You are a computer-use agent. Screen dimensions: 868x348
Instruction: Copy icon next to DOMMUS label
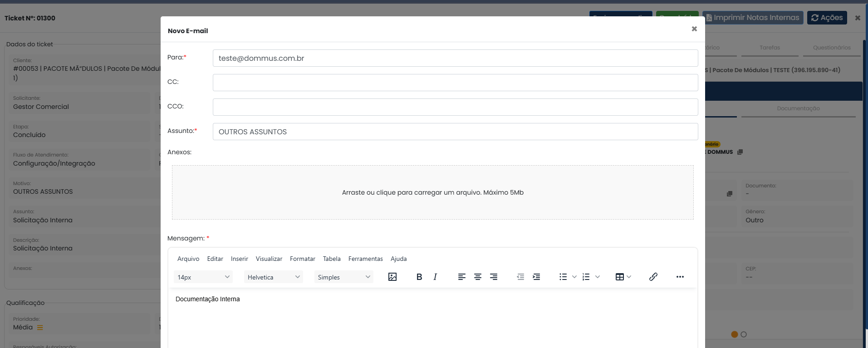[740, 152]
